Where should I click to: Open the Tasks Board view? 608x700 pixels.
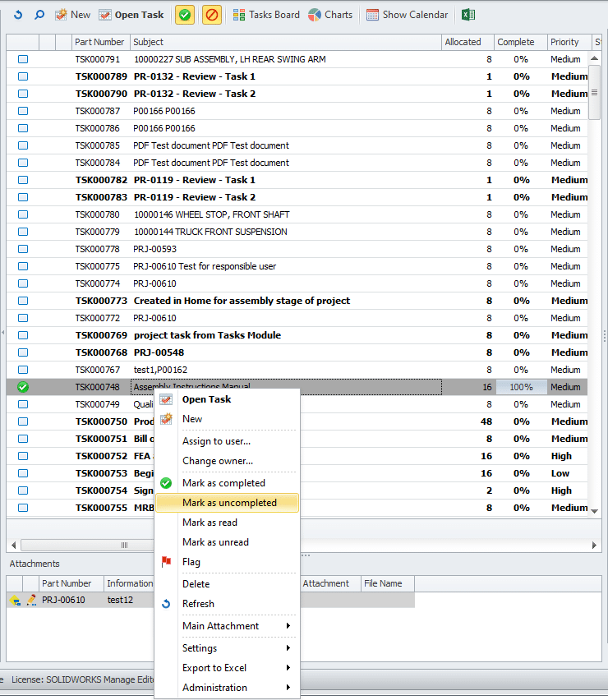[266, 15]
